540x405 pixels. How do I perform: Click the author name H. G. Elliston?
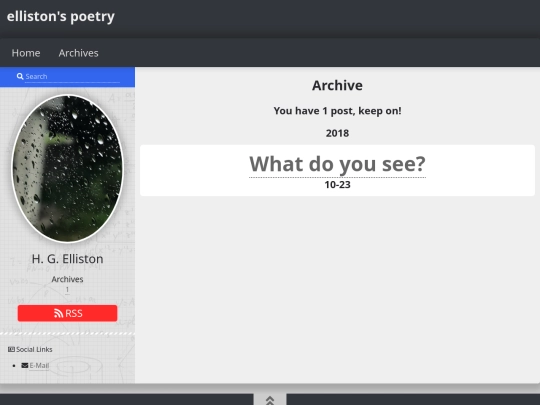click(68, 259)
